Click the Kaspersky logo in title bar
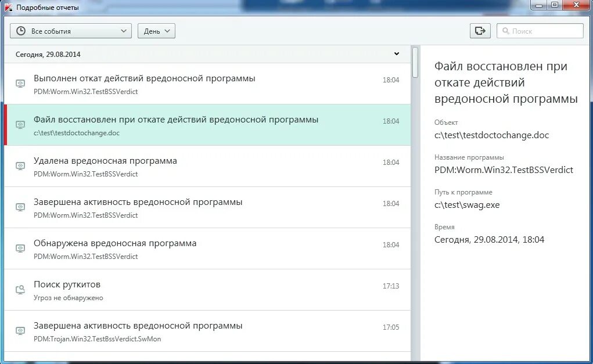The image size is (593, 364). pos(8,8)
